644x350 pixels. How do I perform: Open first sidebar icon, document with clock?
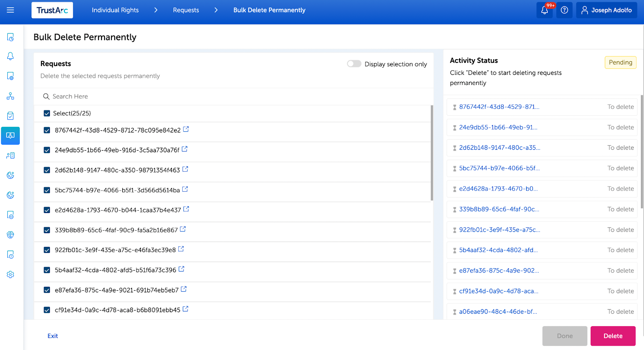pos(10,37)
